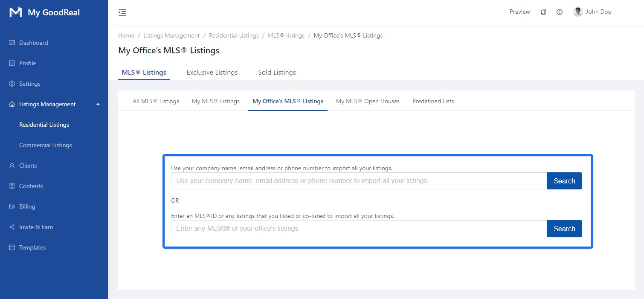The image size is (644, 299).
Task: Collapse the Listings Management submenu arrow
Action: point(98,105)
